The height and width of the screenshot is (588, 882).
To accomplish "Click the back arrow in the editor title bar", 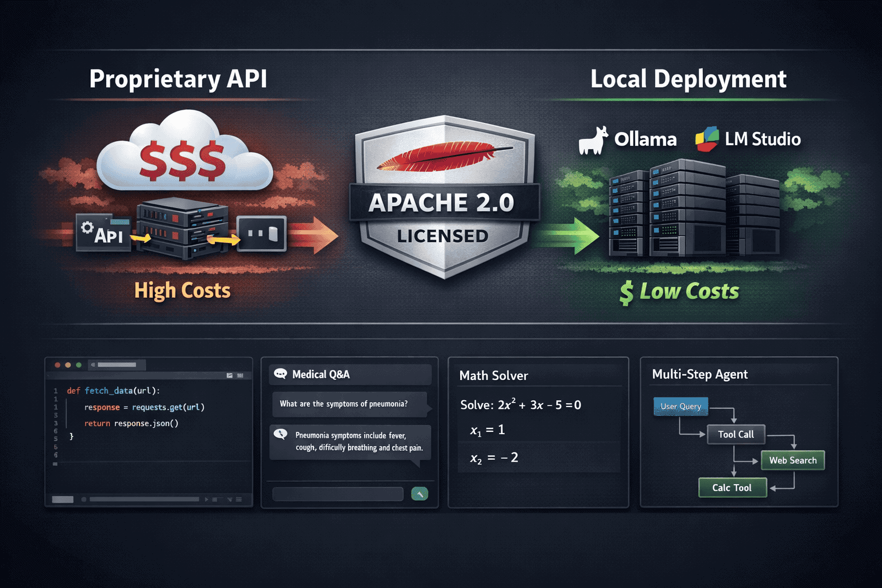I will 92,365.
